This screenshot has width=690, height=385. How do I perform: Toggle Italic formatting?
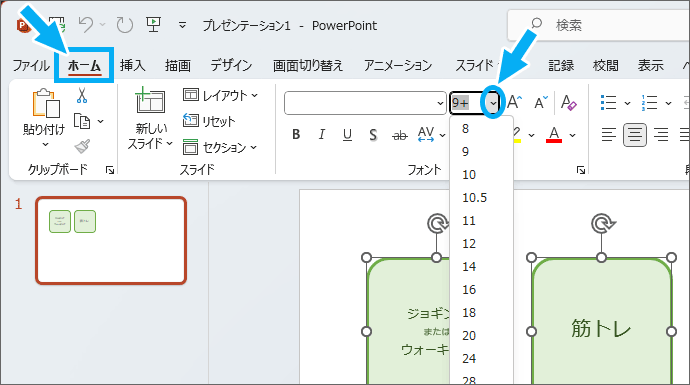click(322, 135)
